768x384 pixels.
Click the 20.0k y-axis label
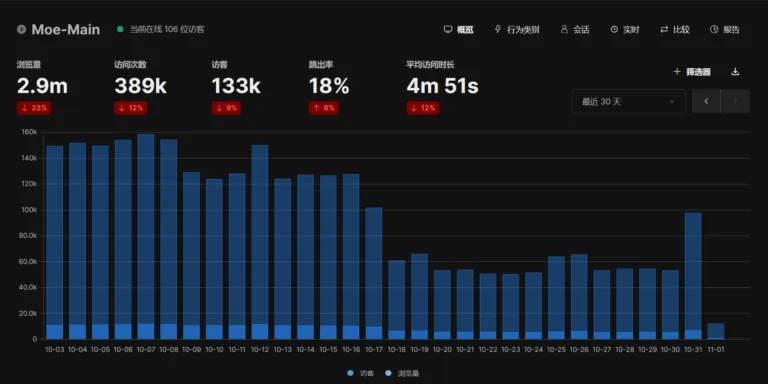[28, 313]
